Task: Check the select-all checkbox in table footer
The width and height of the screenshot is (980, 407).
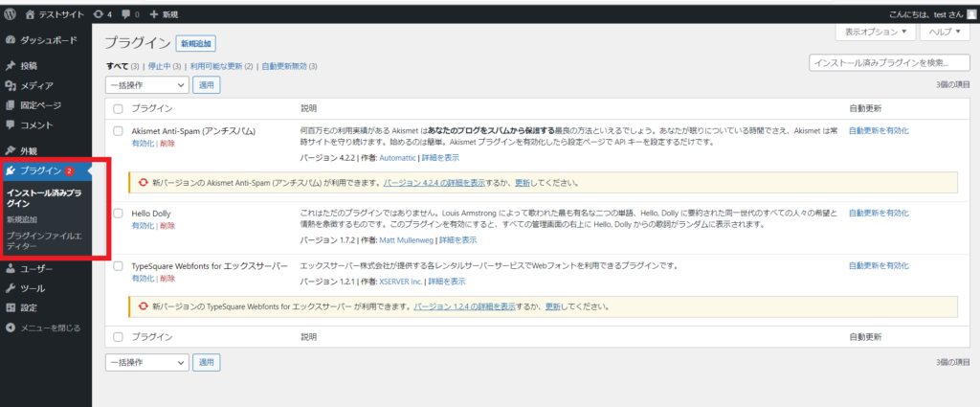Action: pos(118,337)
